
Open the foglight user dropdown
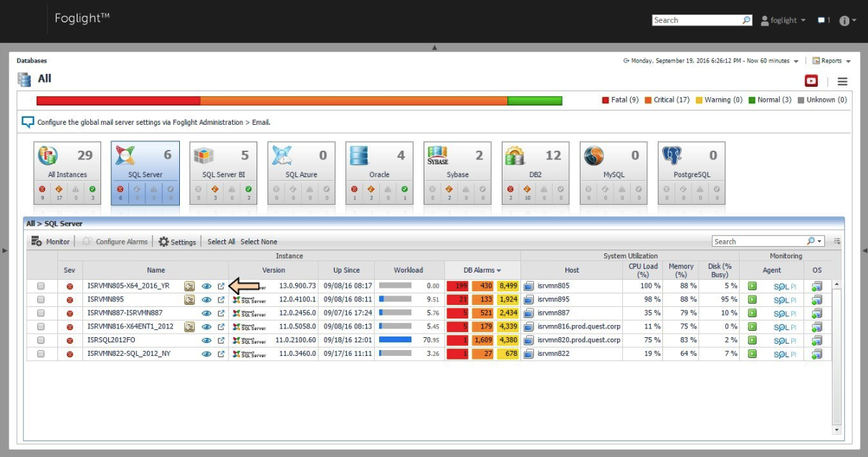pyautogui.click(x=783, y=20)
